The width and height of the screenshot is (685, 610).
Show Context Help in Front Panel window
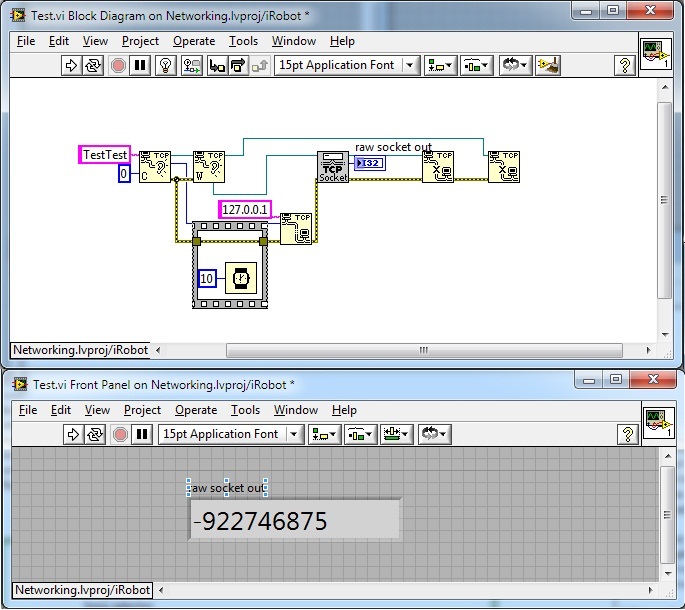click(627, 434)
